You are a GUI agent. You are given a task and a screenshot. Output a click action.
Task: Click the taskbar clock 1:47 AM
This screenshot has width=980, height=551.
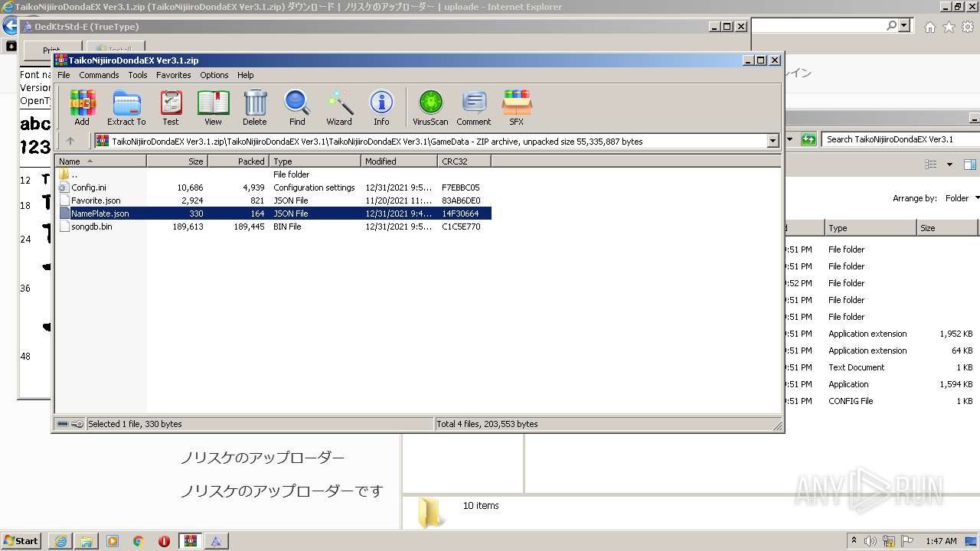pos(941,541)
